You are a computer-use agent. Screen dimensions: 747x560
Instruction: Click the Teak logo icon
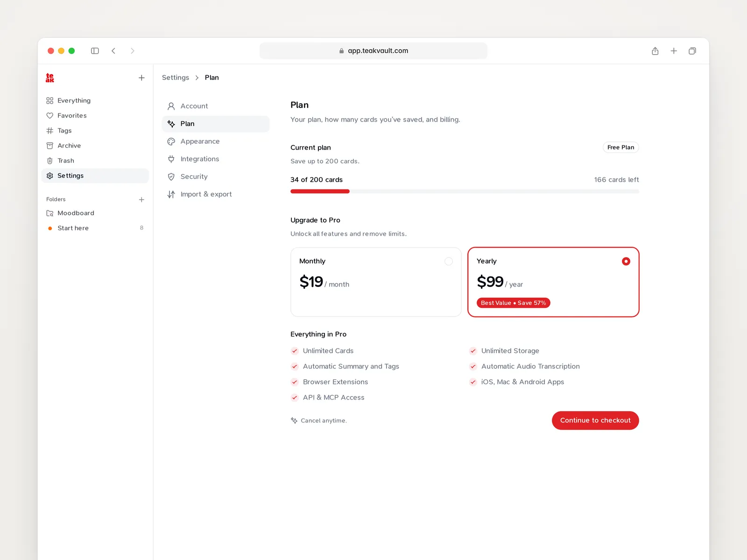point(50,78)
